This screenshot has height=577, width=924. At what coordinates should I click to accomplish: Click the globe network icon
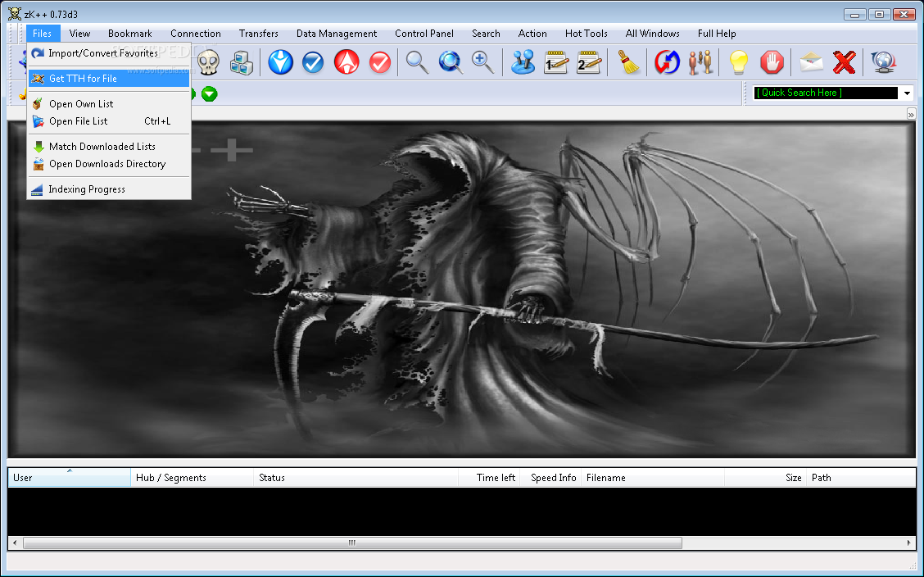click(883, 62)
